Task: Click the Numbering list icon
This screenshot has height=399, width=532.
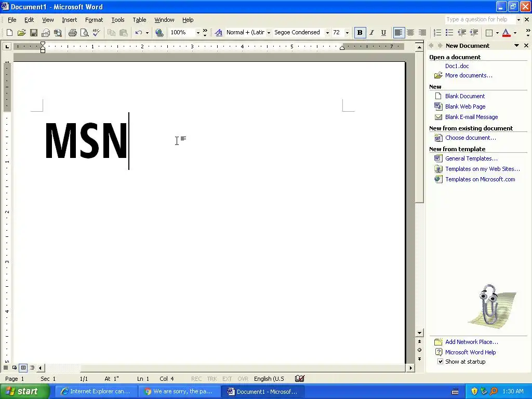Action: 437,33
